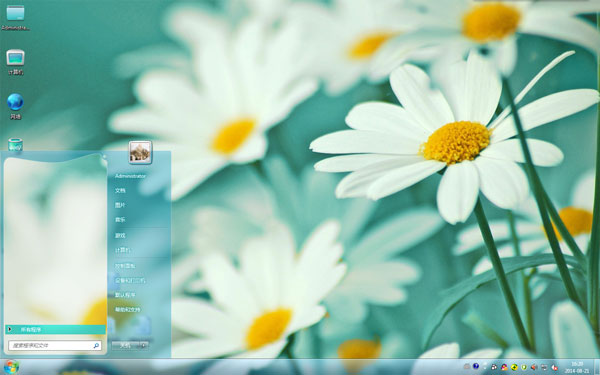The image size is (600, 375).
Task: Open the arrow next to 关机 button
Action: pos(144,346)
